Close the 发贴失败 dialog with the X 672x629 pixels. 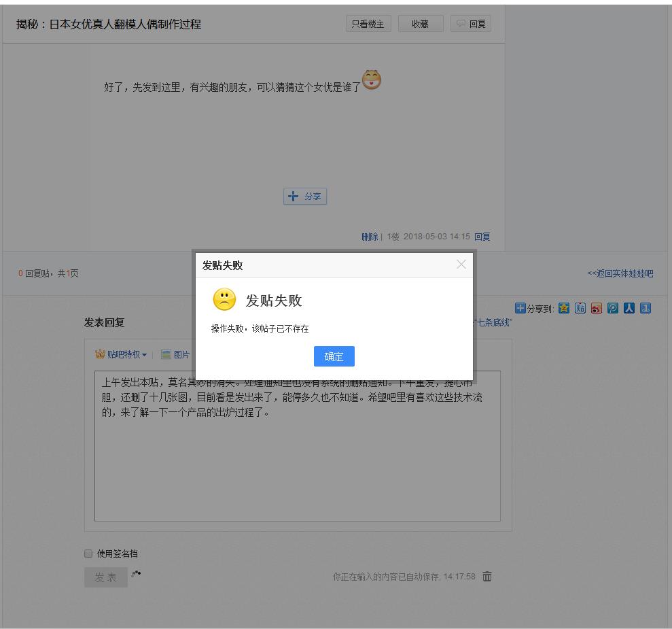coord(461,264)
